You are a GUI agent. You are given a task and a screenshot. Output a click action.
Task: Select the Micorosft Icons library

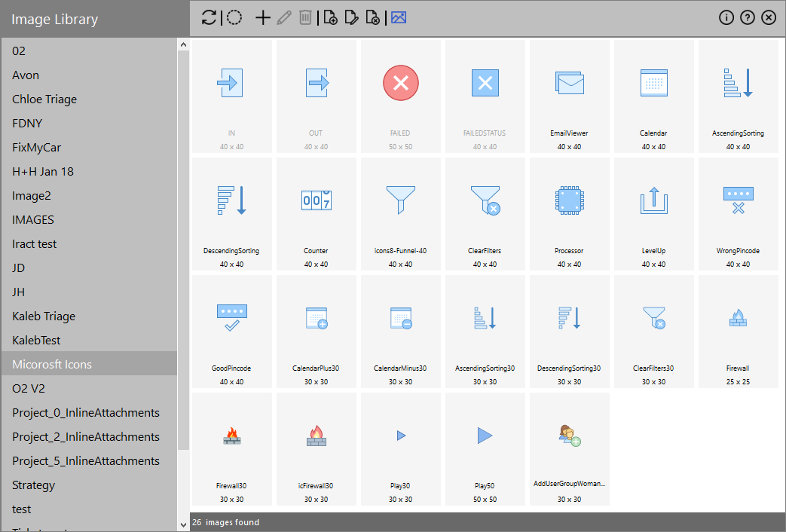[89, 363]
